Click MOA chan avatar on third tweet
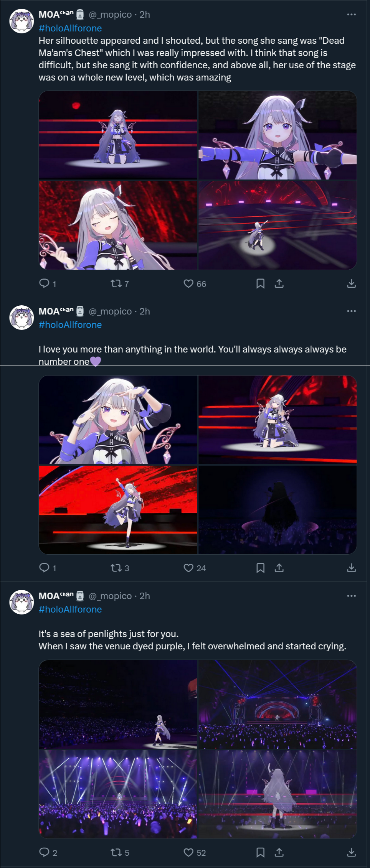 (21, 602)
